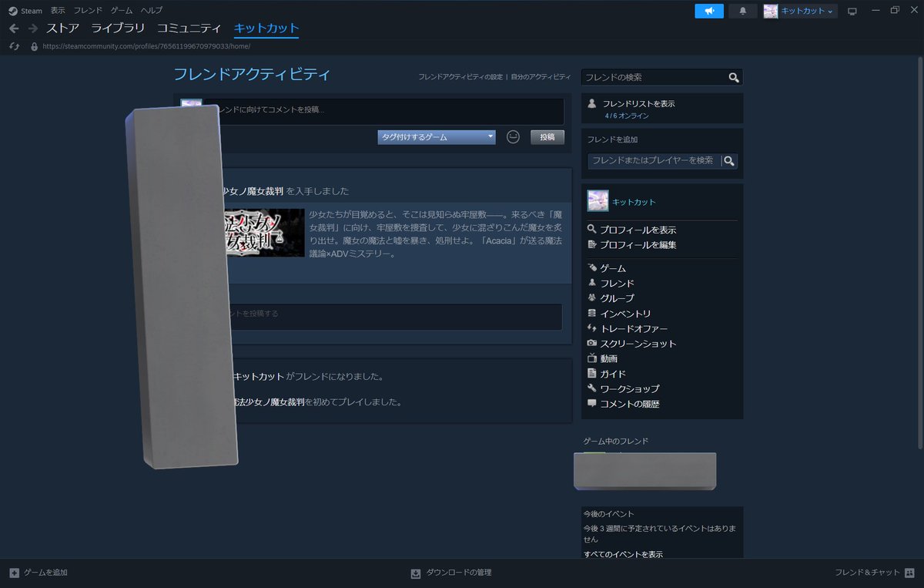Click the page vertical scrollbar
The height and width of the screenshot is (588, 924).
pos(919,253)
